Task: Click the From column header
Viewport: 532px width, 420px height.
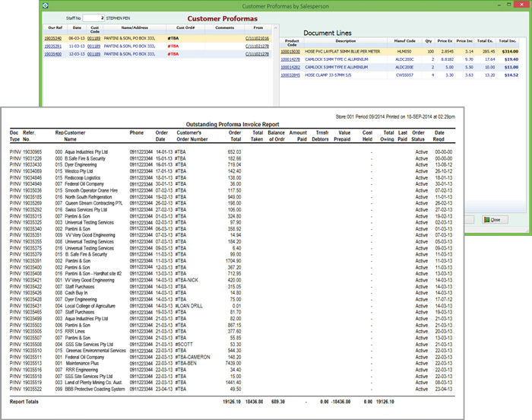Action: coord(258,28)
